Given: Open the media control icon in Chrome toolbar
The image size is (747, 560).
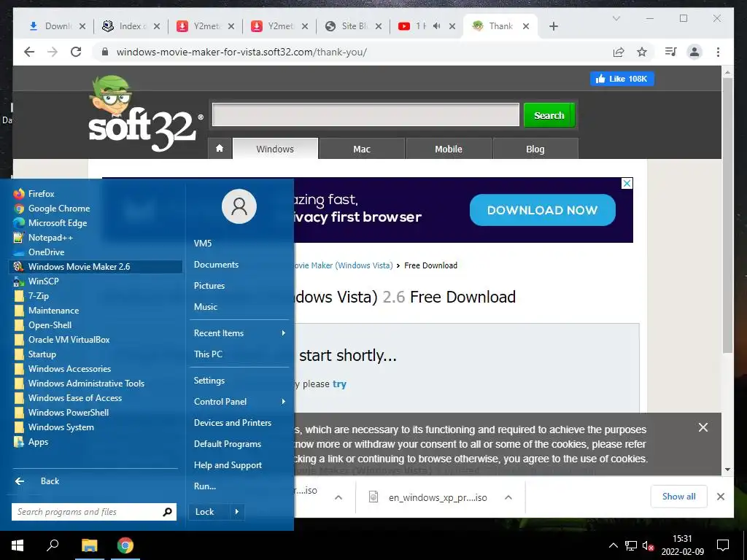Looking at the screenshot, I should coord(671,52).
